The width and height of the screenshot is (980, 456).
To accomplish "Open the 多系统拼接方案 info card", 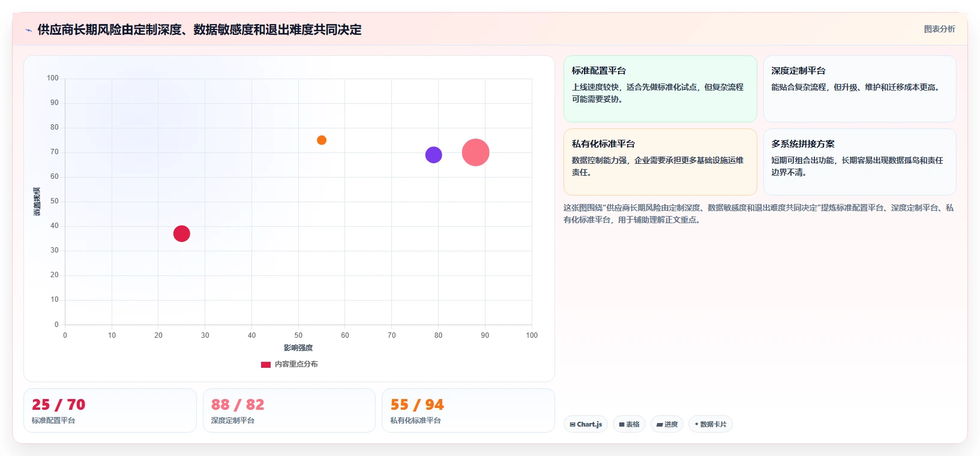I will click(859, 162).
